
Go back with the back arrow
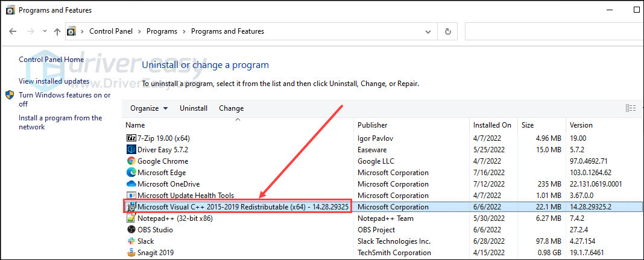[13, 31]
